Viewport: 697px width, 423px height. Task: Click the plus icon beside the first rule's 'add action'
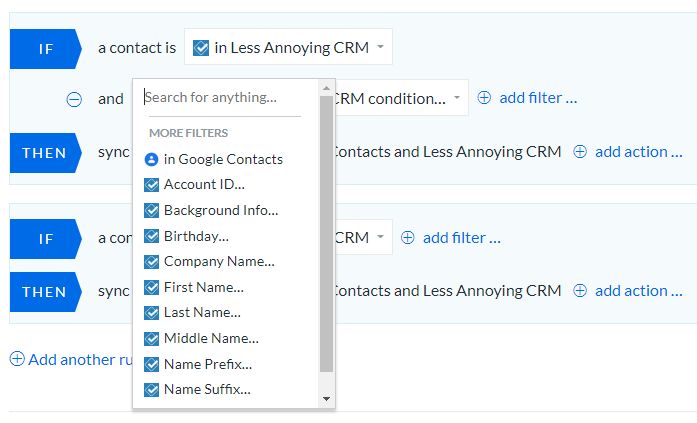(580, 152)
